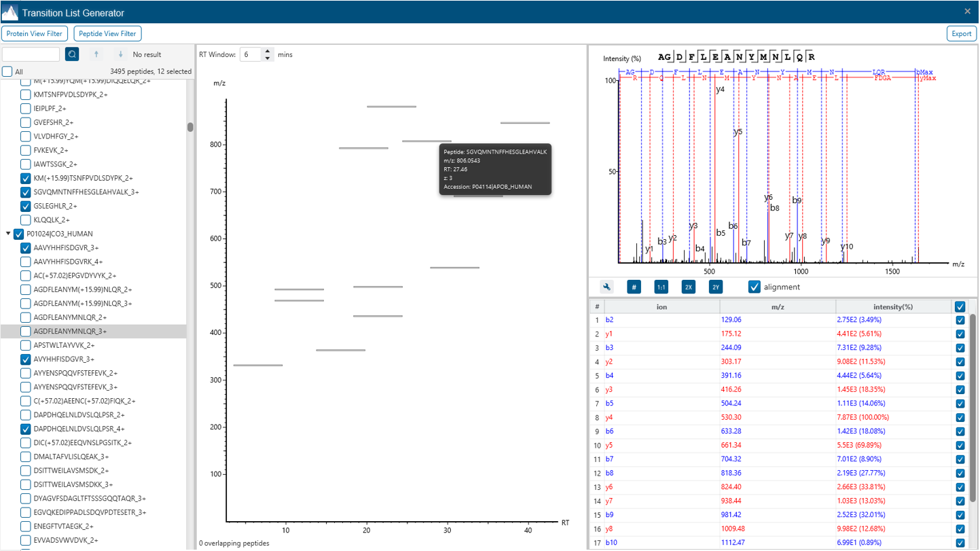Sort the ion table by m/z column
Viewport: 980px width, 551px height.
point(778,307)
